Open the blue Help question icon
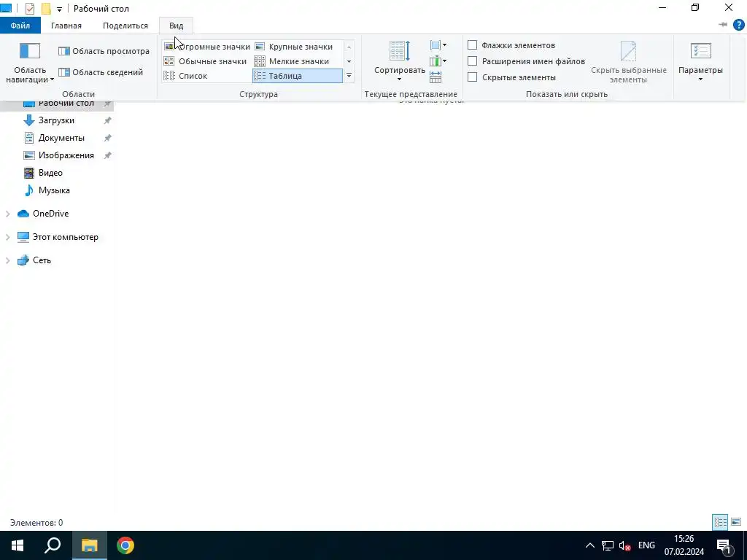Screen dimensions: 747x560 tap(738, 25)
